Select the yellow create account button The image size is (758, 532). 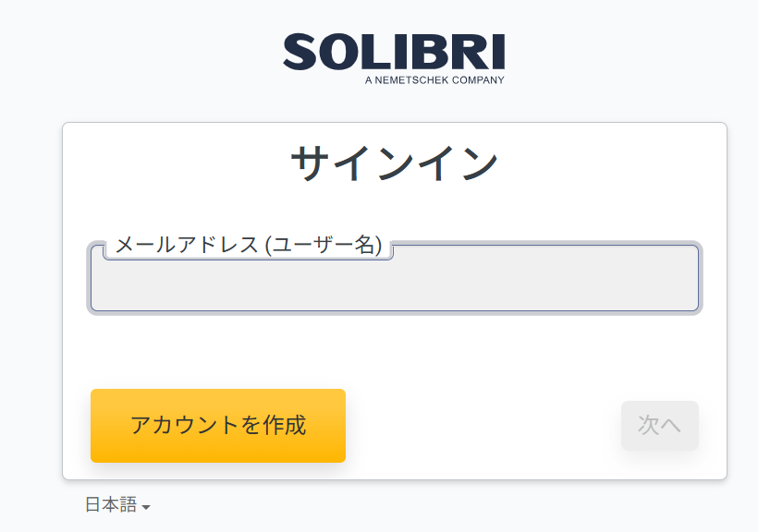click(x=218, y=426)
